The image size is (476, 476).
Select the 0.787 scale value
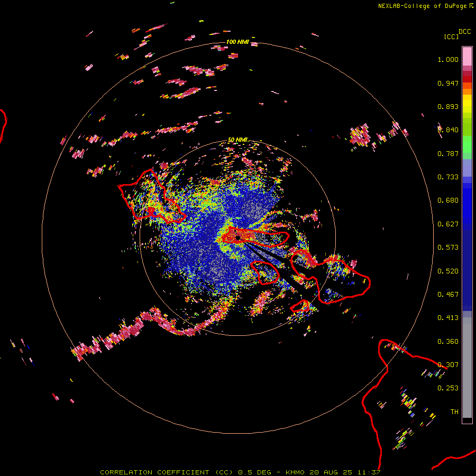point(448,153)
